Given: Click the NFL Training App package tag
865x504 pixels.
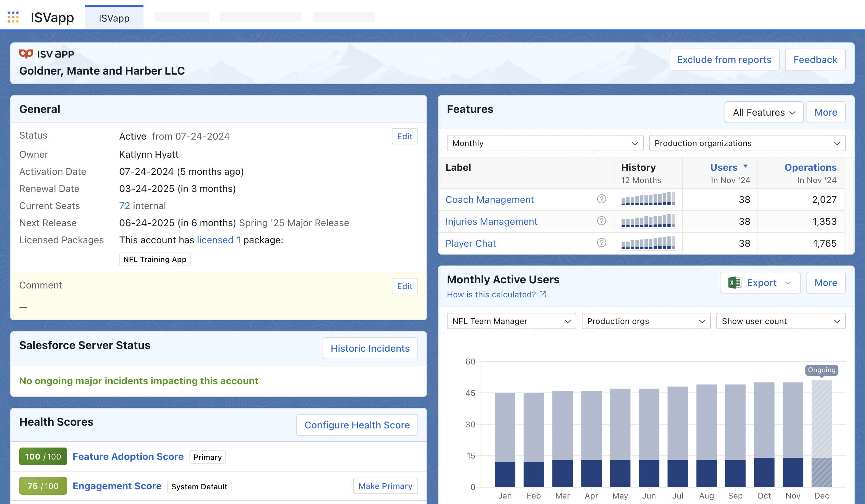Looking at the screenshot, I should tap(155, 260).
